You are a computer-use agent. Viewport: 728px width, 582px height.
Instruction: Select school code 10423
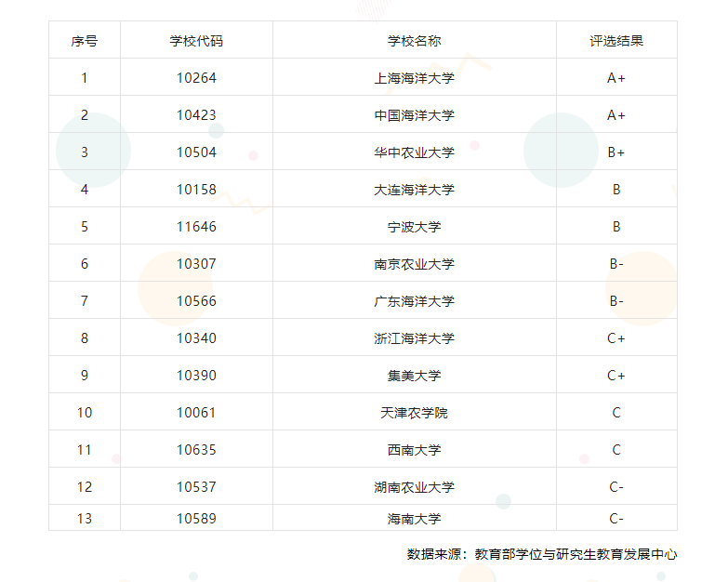click(x=196, y=114)
